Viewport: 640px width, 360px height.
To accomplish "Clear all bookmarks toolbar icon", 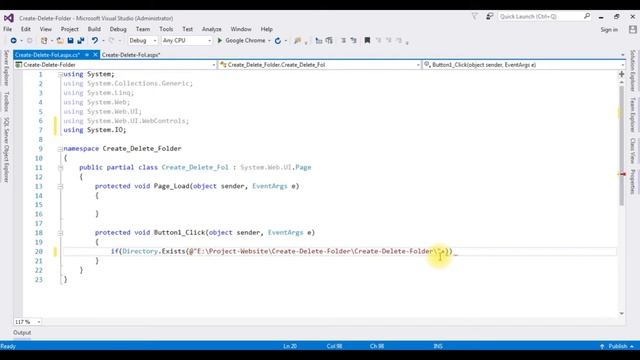I will click(399, 40).
